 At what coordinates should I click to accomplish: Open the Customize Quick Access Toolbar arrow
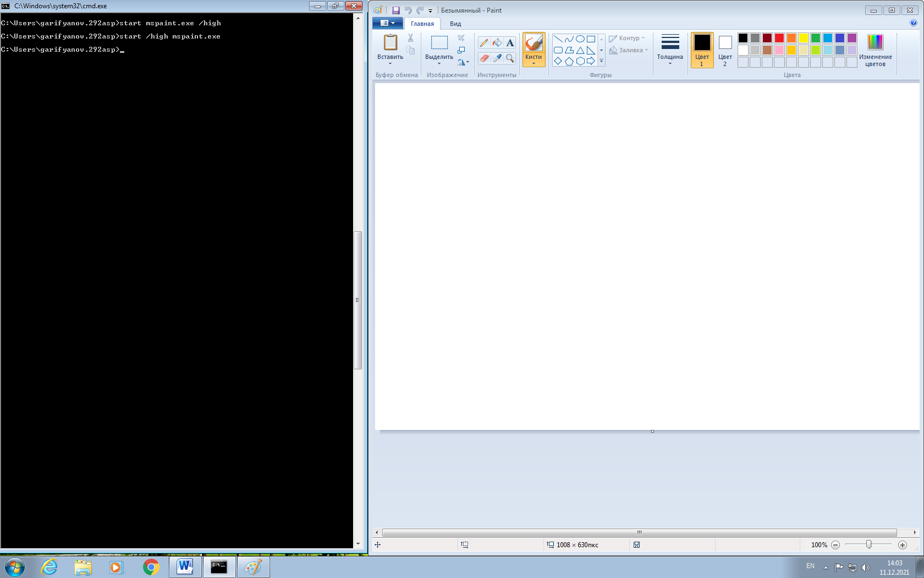click(x=431, y=10)
